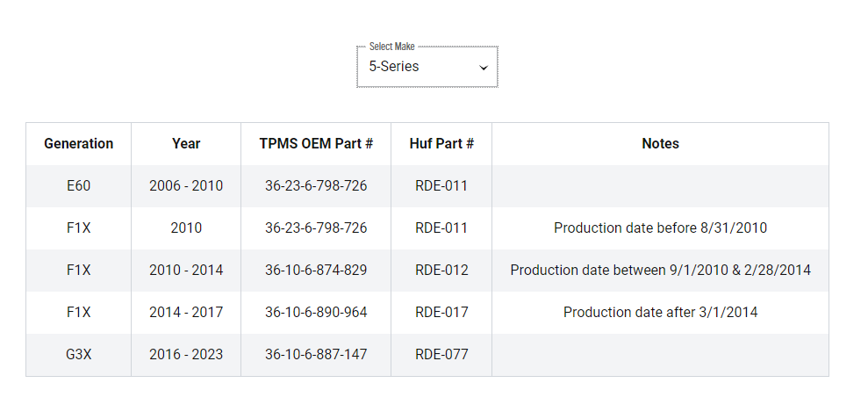
Task: Click the RDE-017 Huf part number
Action: 441,312
